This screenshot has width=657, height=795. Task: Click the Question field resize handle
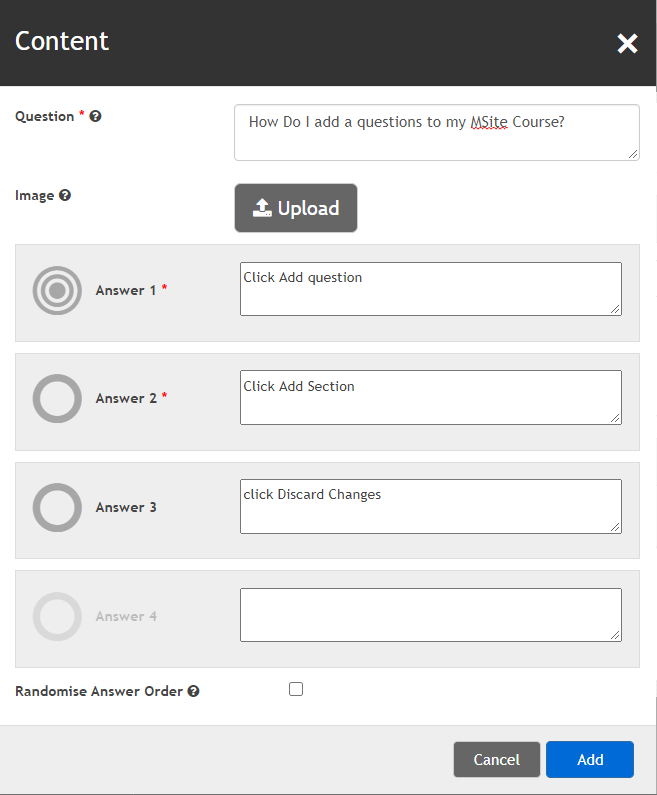633,154
